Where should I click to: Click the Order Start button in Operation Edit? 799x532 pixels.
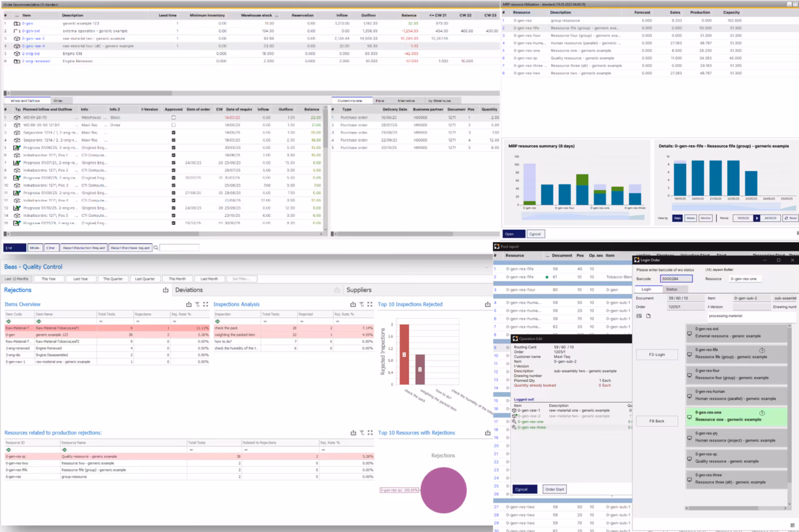554,489
